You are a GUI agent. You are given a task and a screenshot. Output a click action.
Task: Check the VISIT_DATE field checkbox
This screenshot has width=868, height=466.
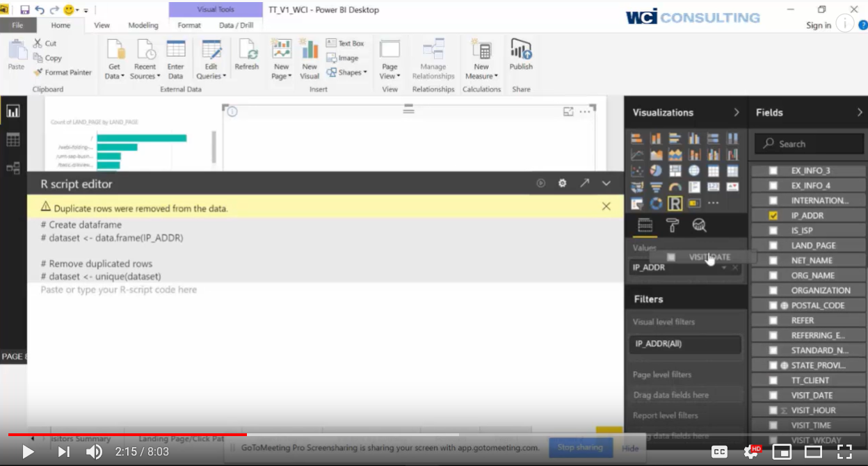[773, 395]
